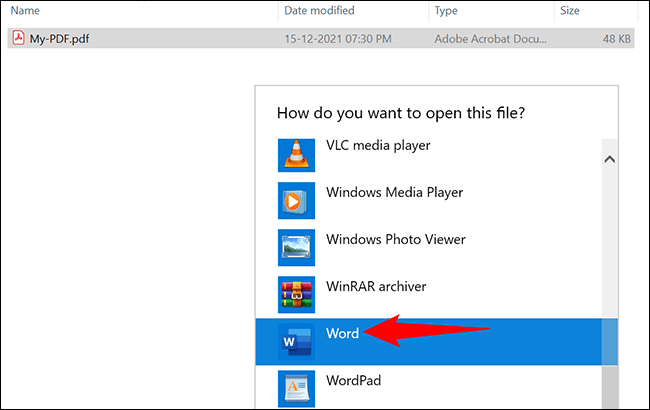Sort by Date modified column header
The image size is (650, 410).
[x=319, y=10]
